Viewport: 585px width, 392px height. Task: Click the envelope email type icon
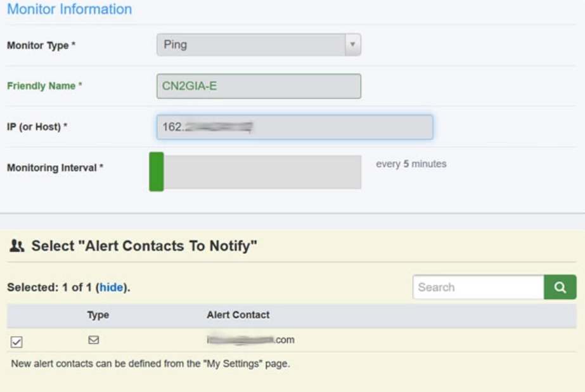tap(94, 340)
